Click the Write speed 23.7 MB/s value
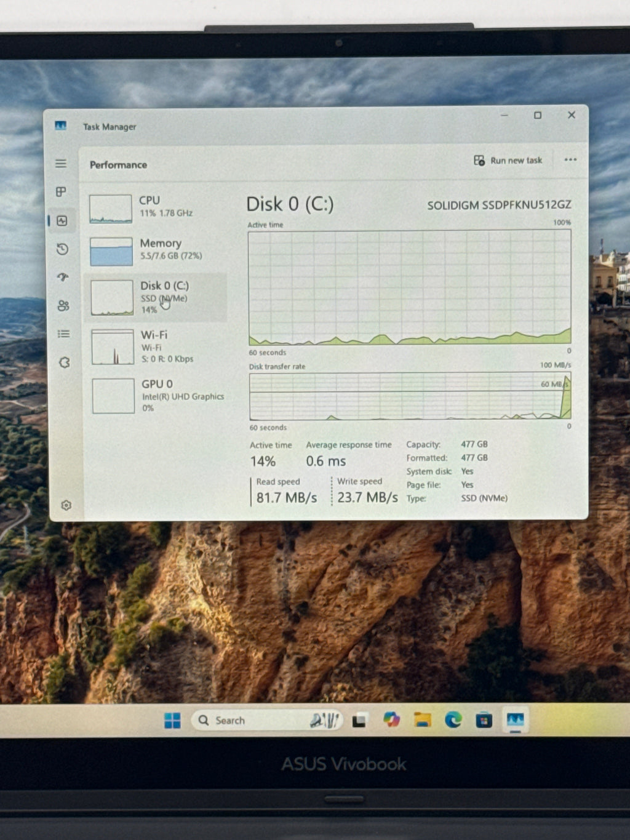Viewport: 630px width, 840px height. coord(367,497)
